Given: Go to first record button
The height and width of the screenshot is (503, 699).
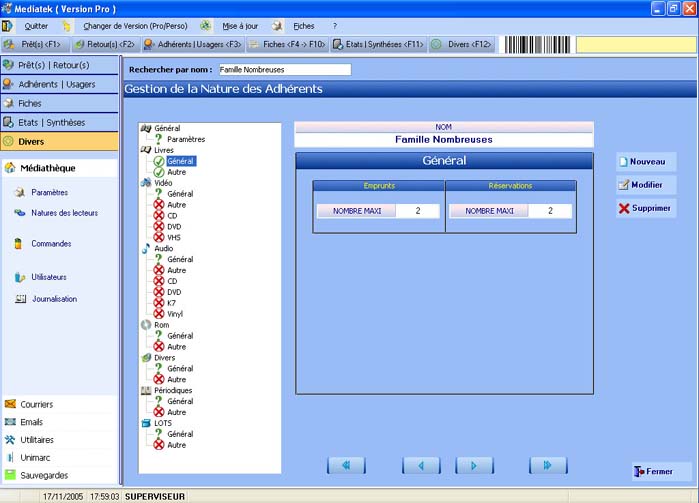Looking at the screenshot, I should pyautogui.click(x=346, y=466).
